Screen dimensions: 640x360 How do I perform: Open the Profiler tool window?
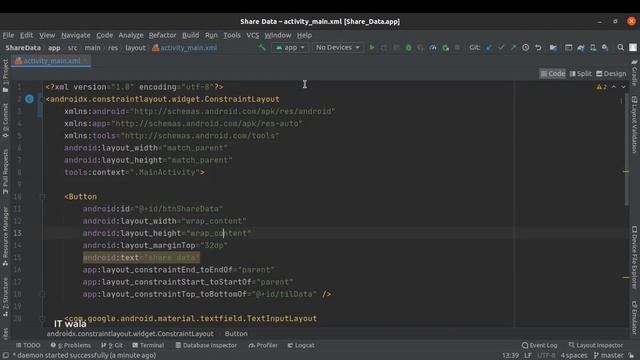tap(263, 345)
